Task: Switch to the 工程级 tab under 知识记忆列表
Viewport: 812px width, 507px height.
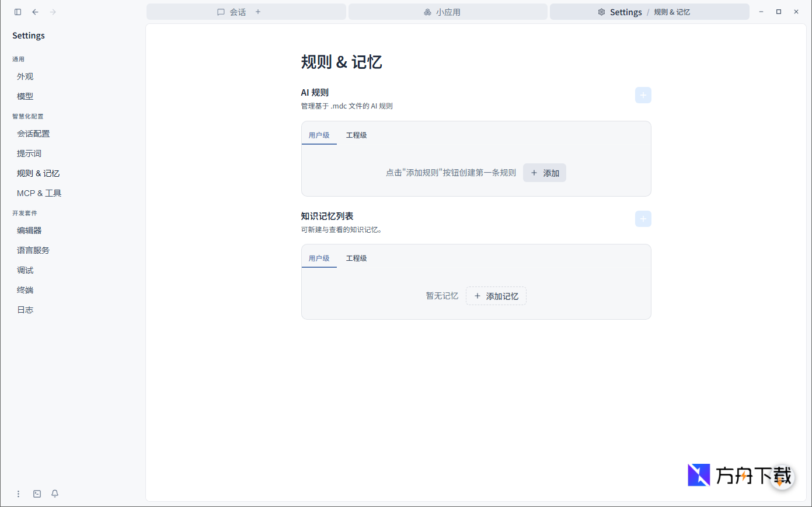Action: (x=357, y=258)
